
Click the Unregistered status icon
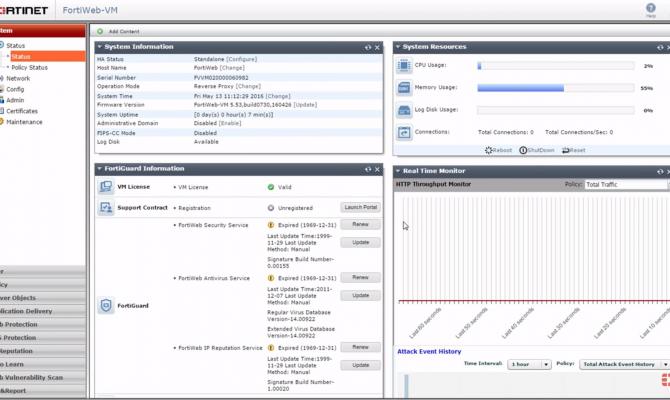pos(270,208)
